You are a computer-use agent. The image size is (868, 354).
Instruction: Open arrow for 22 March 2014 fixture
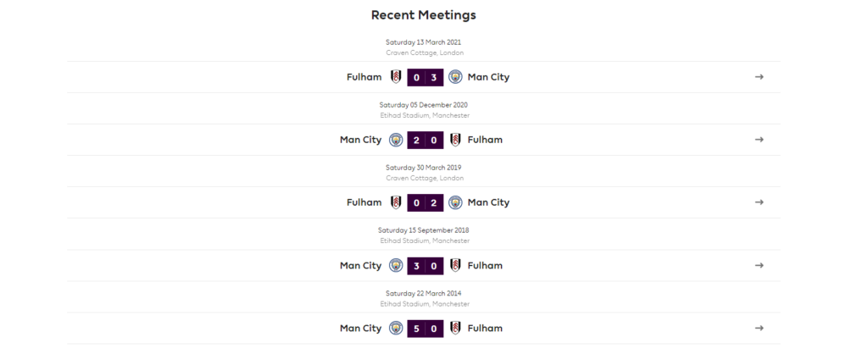pyautogui.click(x=759, y=328)
